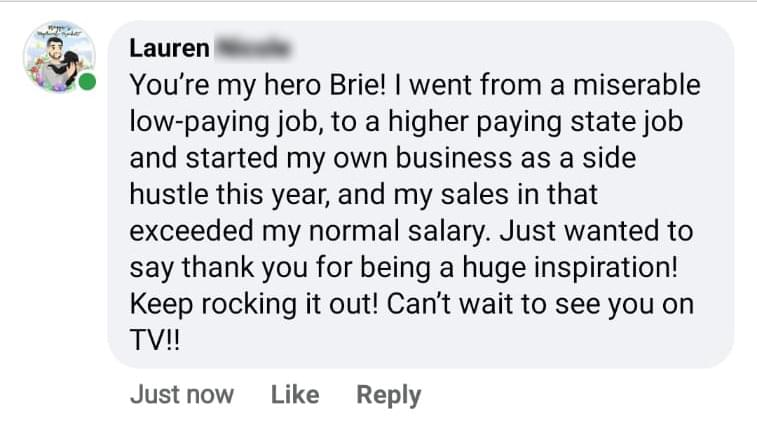The image size is (757, 436).
Task: Like Lauren's comment
Action: coord(295,395)
